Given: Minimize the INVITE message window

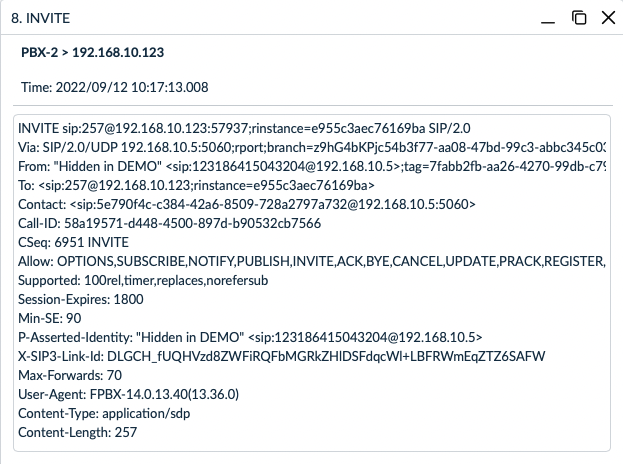Looking at the screenshot, I should [x=548, y=18].
